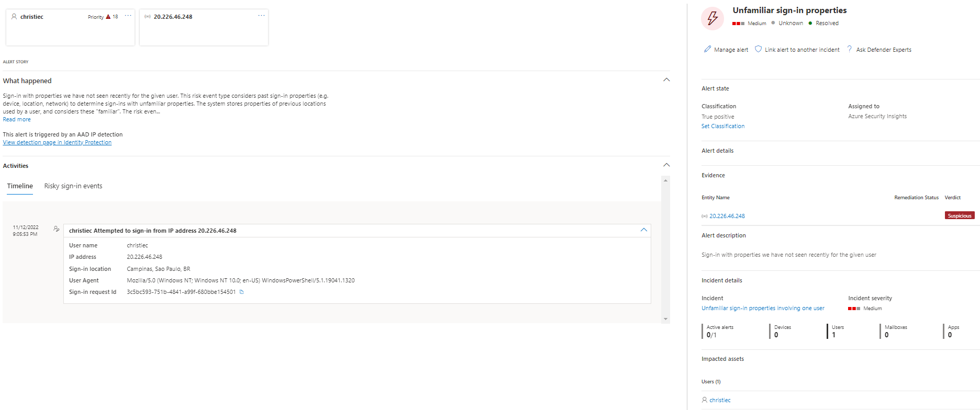The image size is (980, 410).
Task: Open IP 20.226.46.248 card options ellipsis
Action: (261, 16)
